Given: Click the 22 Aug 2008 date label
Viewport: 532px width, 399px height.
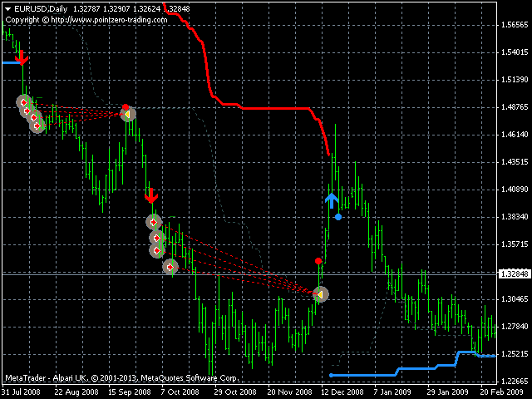Looking at the screenshot, I should point(76,392).
